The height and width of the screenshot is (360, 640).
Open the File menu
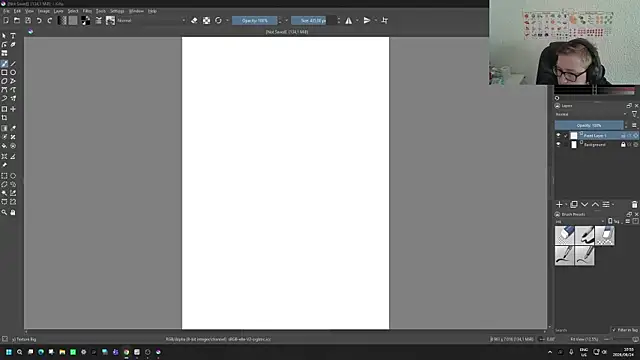pos(6,11)
